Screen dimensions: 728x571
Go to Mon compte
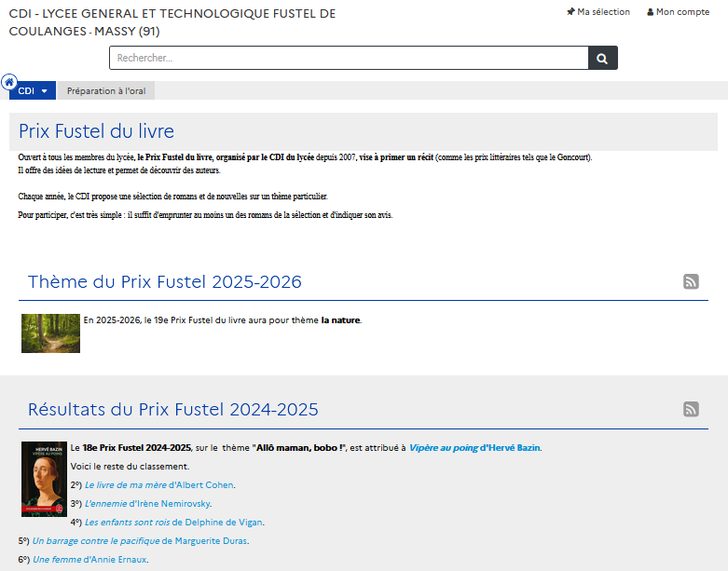coord(682,12)
